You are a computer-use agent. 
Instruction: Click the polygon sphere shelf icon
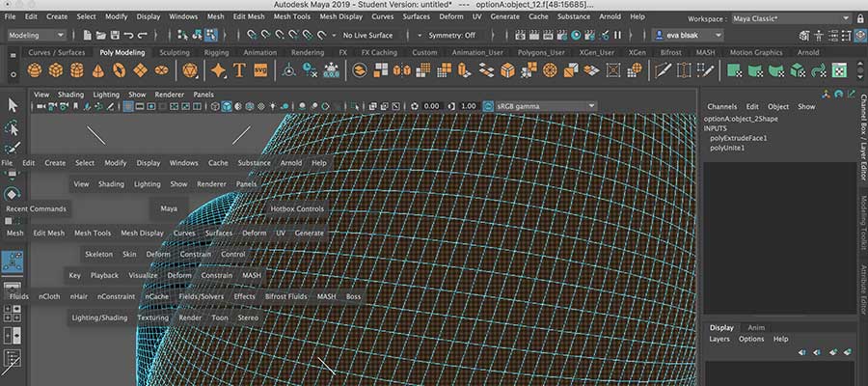35,70
